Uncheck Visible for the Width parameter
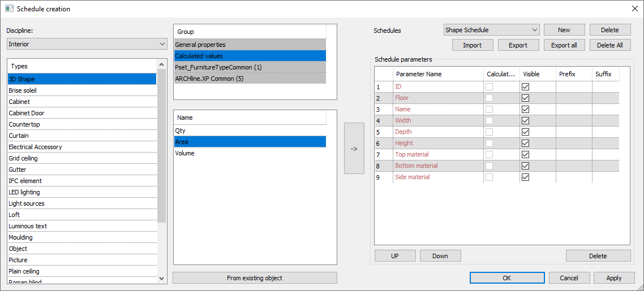 click(525, 121)
